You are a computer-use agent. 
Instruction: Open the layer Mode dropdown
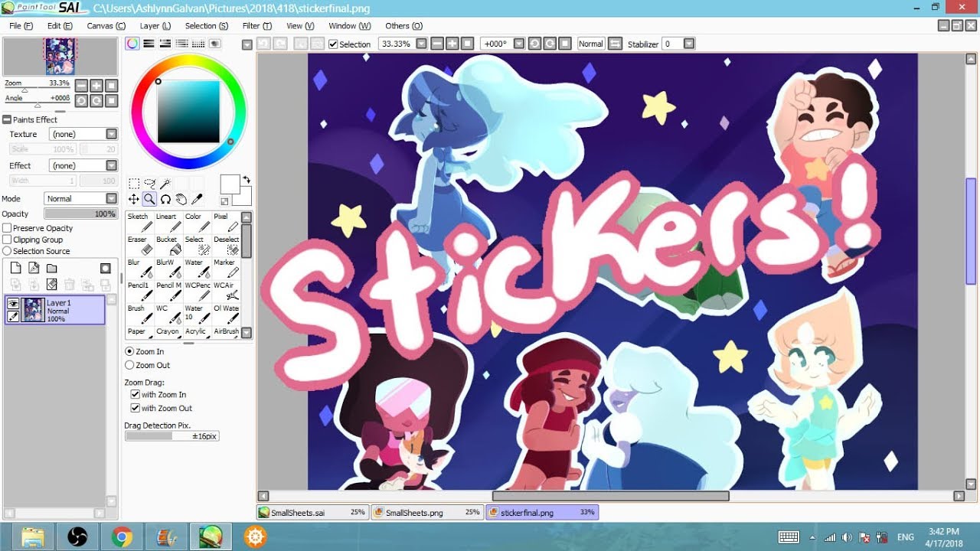(80, 198)
